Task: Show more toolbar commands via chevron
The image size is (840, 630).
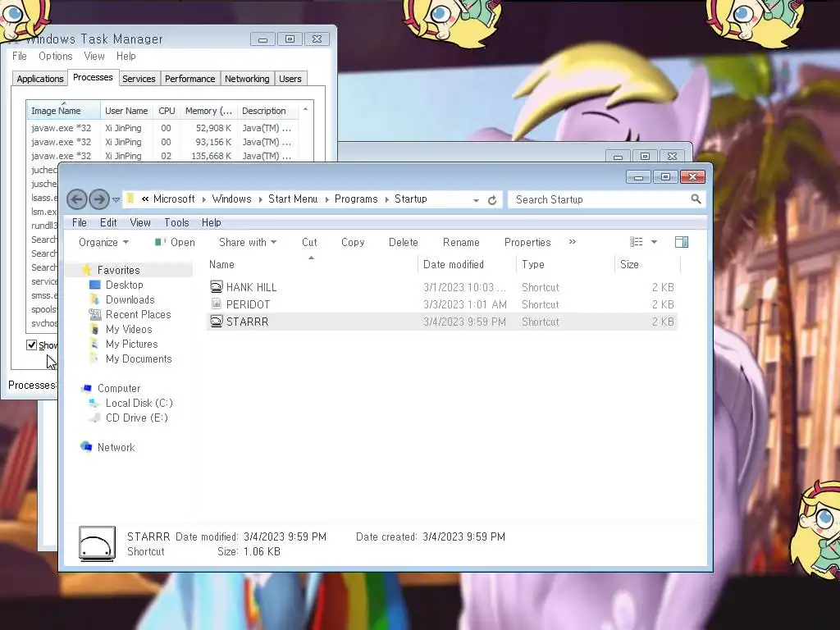Action: coord(572,242)
